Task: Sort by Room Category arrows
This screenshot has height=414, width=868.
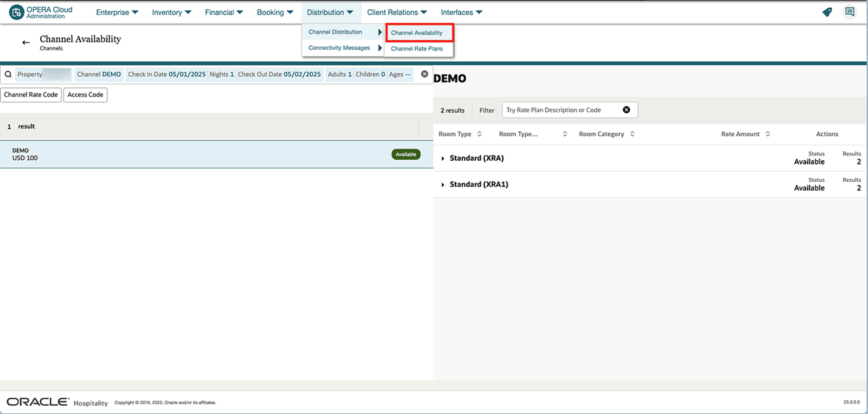Action: coord(631,134)
